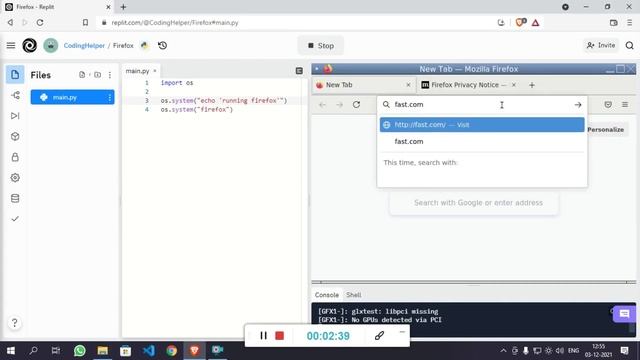Click the CodingHelper breadcrumb link

[84, 45]
